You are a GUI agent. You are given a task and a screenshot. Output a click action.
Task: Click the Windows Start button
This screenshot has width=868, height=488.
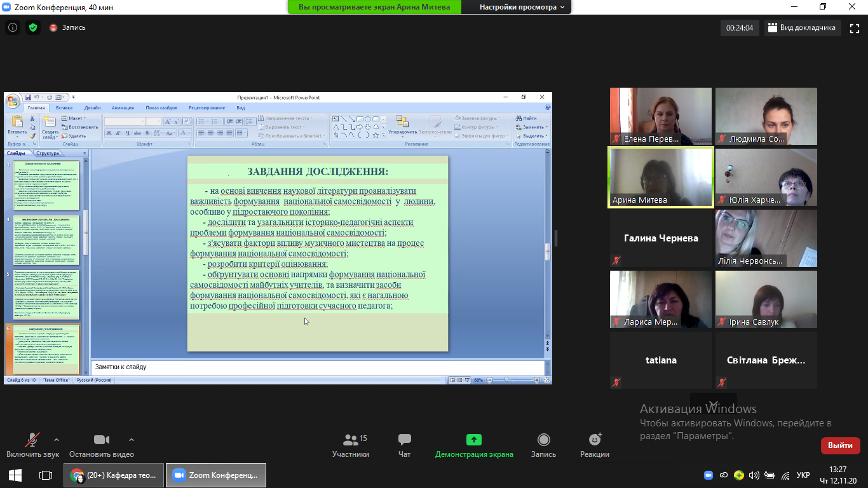[15, 475]
